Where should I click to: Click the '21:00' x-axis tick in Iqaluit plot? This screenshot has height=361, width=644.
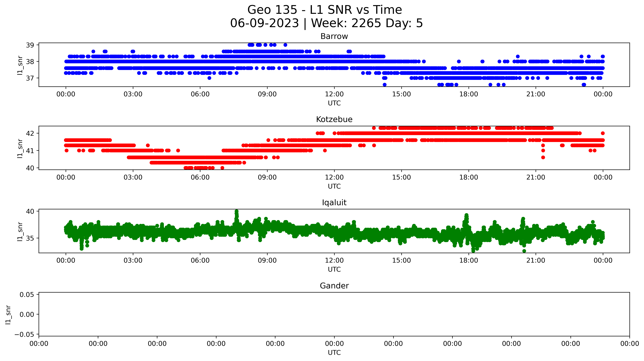point(536,261)
